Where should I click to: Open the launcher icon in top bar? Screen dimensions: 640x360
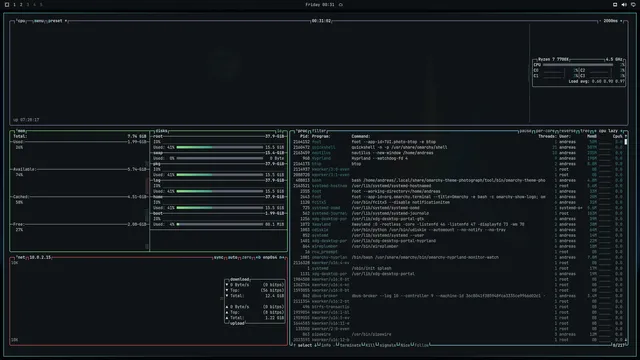pyautogui.click(x=7, y=4)
